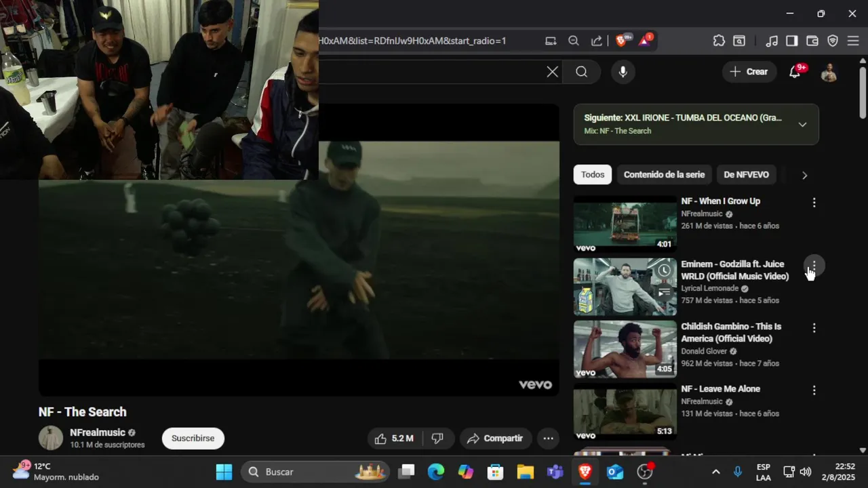
Task: Open NF - When I Grow Up thumbnail
Action: (x=625, y=224)
